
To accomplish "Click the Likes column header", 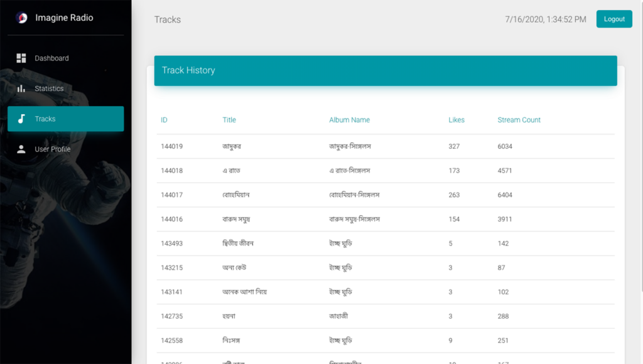I will click(457, 120).
